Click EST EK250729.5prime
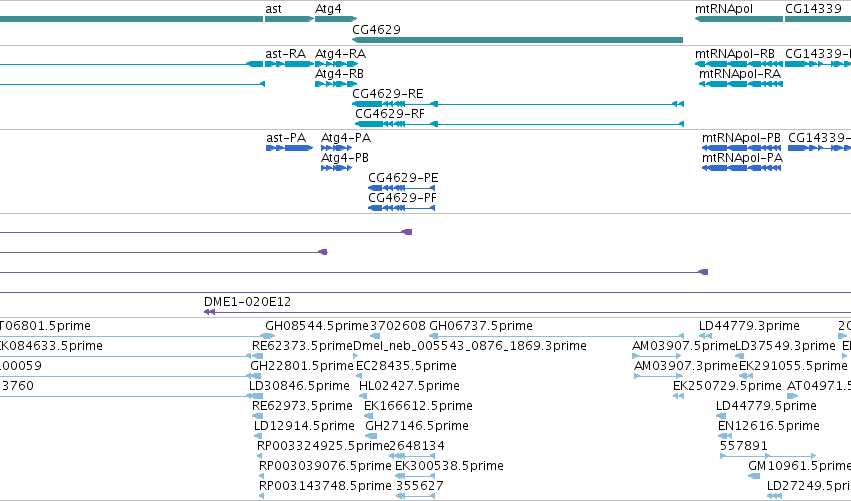The image size is (851, 501). click(x=727, y=386)
